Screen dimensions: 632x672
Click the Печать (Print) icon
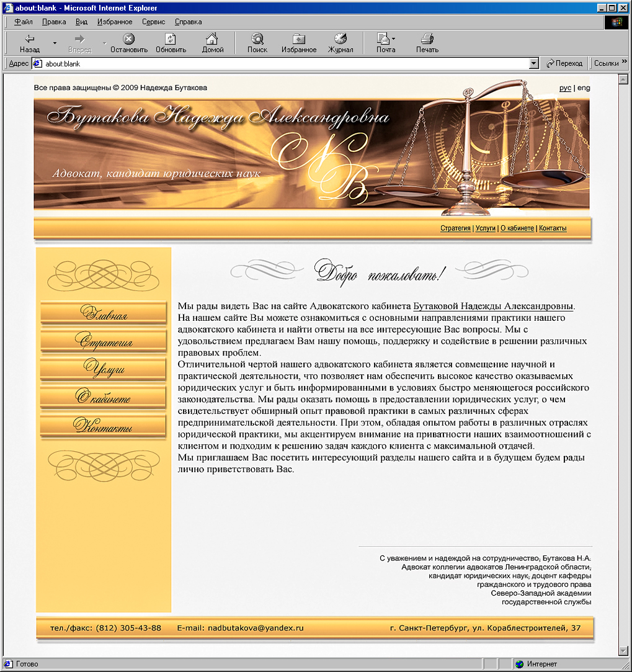(427, 39)
